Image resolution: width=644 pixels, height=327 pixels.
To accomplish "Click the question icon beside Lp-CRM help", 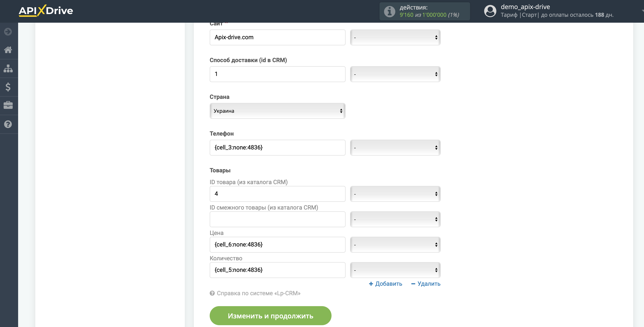I will pyautogui.click(x=212, y=293).
